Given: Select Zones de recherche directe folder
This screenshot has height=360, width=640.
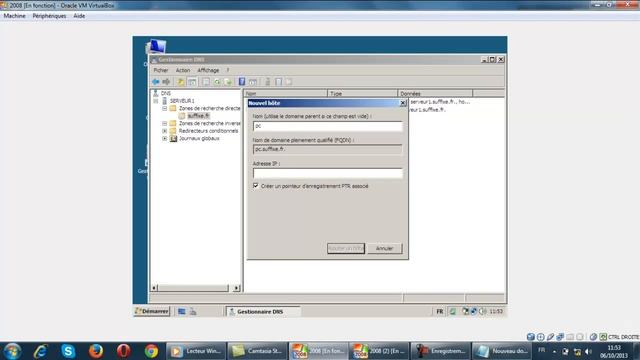Looking at the screenshot, I should pyautogui.click(x=209, y=108).
